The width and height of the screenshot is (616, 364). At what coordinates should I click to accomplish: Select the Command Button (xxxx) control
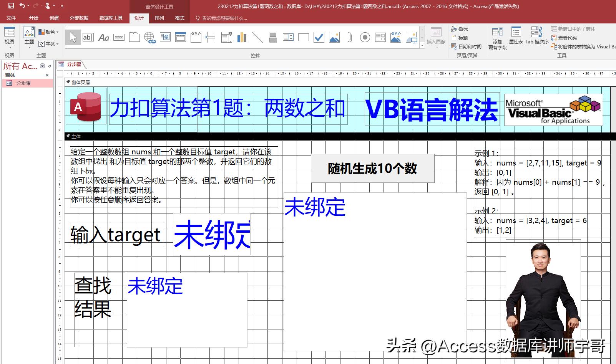coord(118,37)
